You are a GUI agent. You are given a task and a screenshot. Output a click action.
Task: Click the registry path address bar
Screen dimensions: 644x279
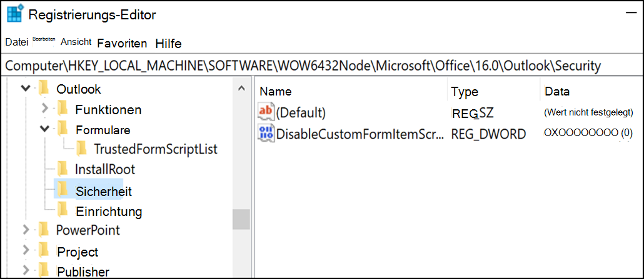click(x=321, y=66)
